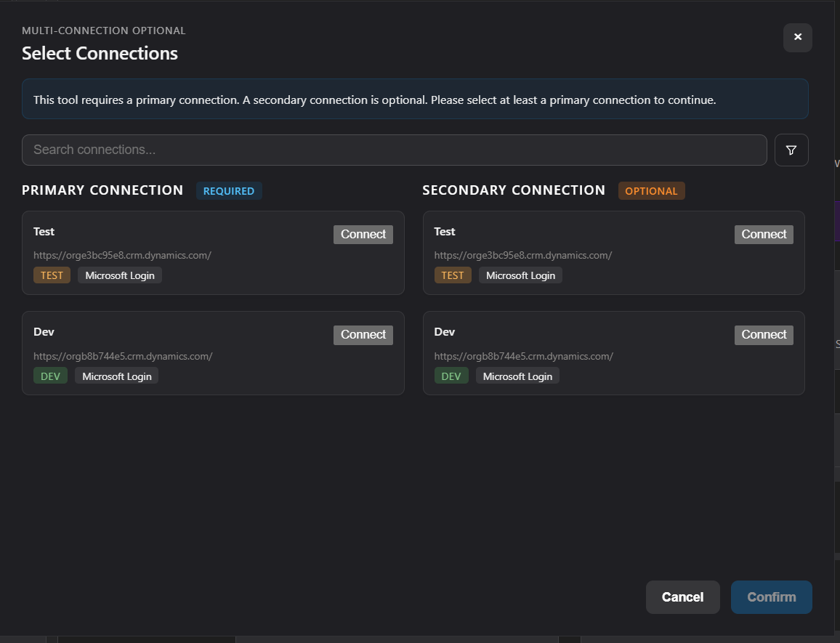This screenshot has width=840, height=643.
Task: Connect the Dev primary connection
Action: point(363,334)
